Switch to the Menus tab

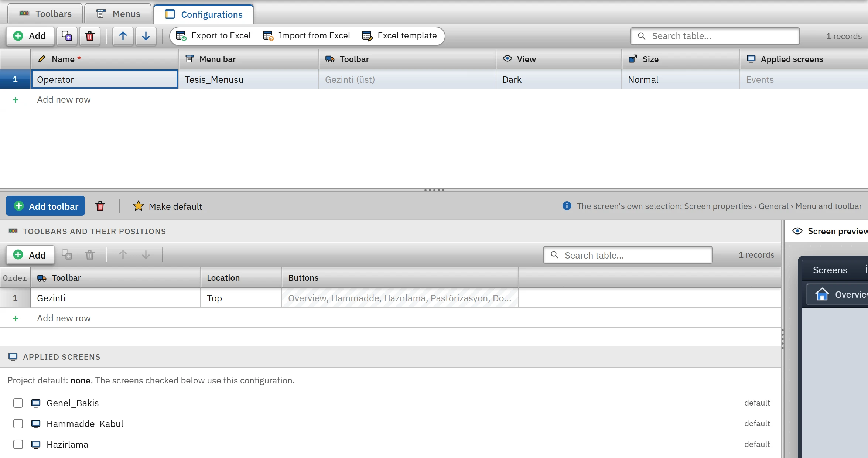[x=118, y=14]
